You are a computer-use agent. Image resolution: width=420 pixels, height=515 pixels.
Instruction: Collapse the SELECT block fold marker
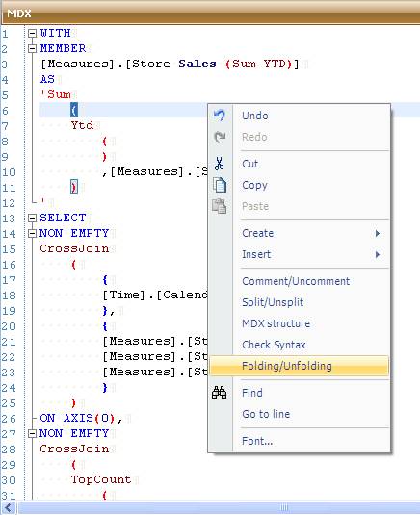pyautogui.click(x=32, y=219)
